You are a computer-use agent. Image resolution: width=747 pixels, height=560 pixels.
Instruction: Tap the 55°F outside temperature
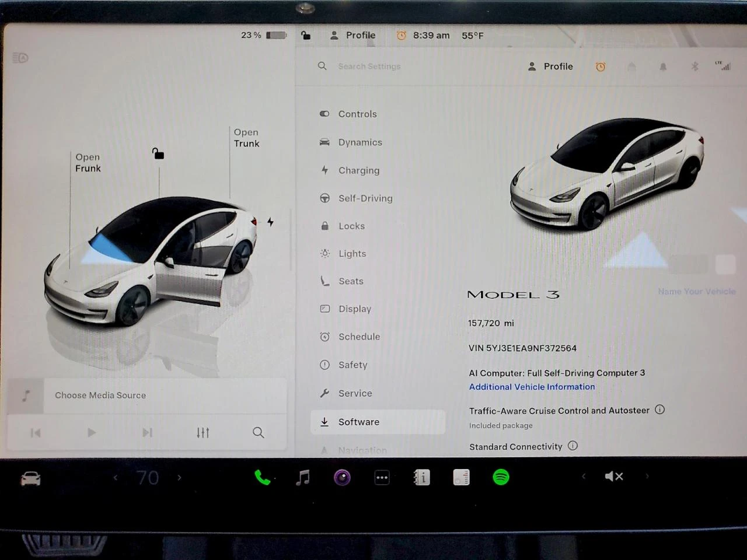(x=473, y=36)
